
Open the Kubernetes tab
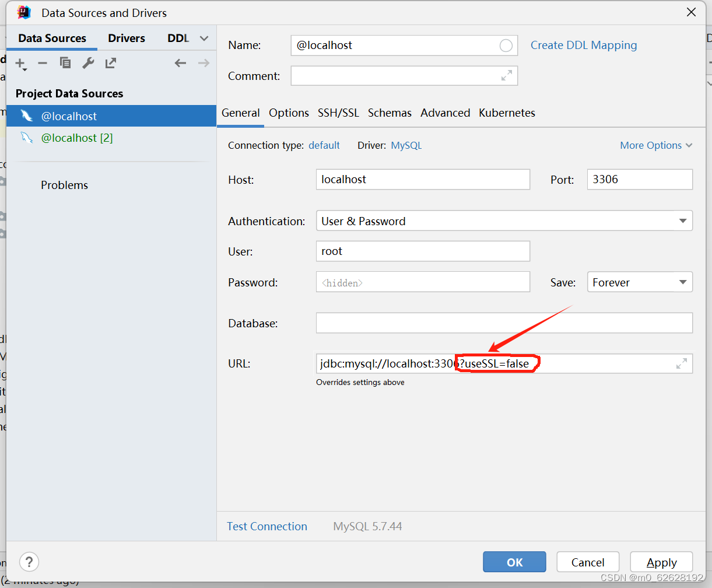click(507, 113)
